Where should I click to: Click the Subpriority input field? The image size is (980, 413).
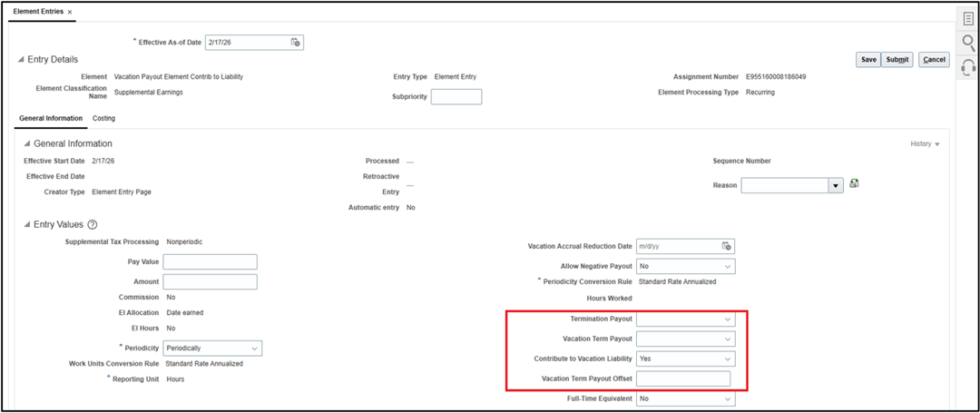tap(456, 97)
